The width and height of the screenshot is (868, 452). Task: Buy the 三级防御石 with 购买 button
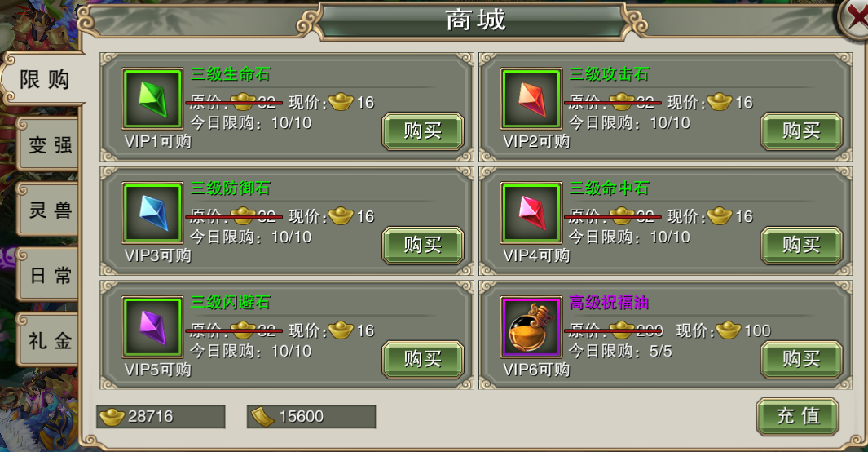(423, 246)
